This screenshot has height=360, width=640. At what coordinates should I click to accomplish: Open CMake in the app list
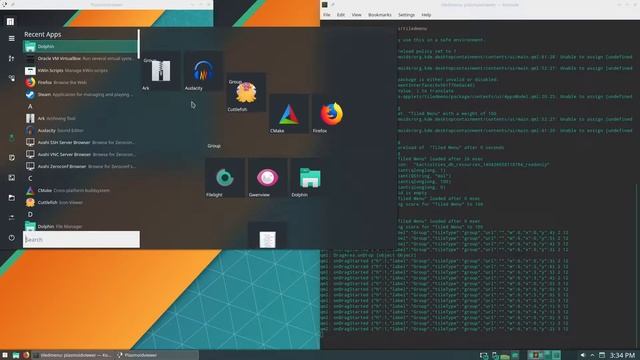click(80, 190)
